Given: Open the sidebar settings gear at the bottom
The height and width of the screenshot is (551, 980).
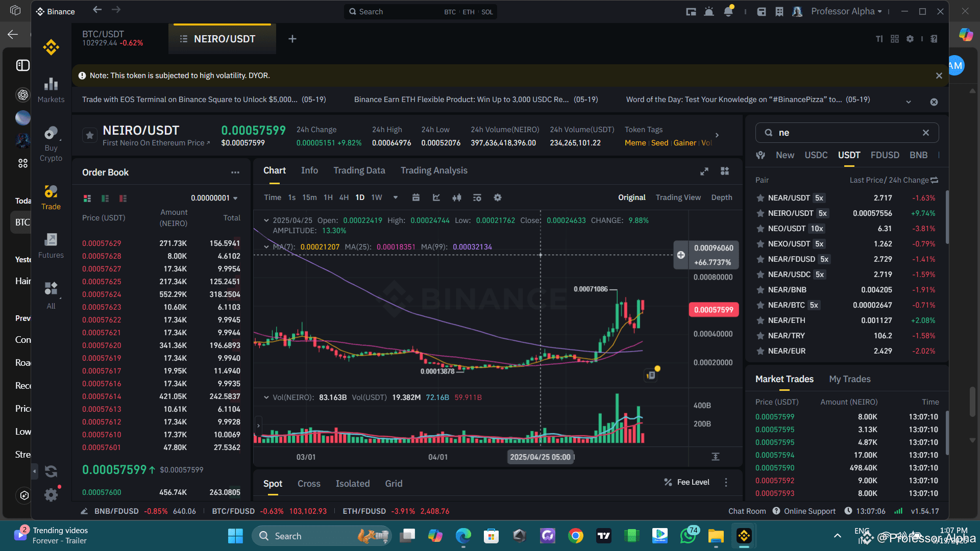Looking at the screenshot, I should pyautogui.click(x=51, y=494).
